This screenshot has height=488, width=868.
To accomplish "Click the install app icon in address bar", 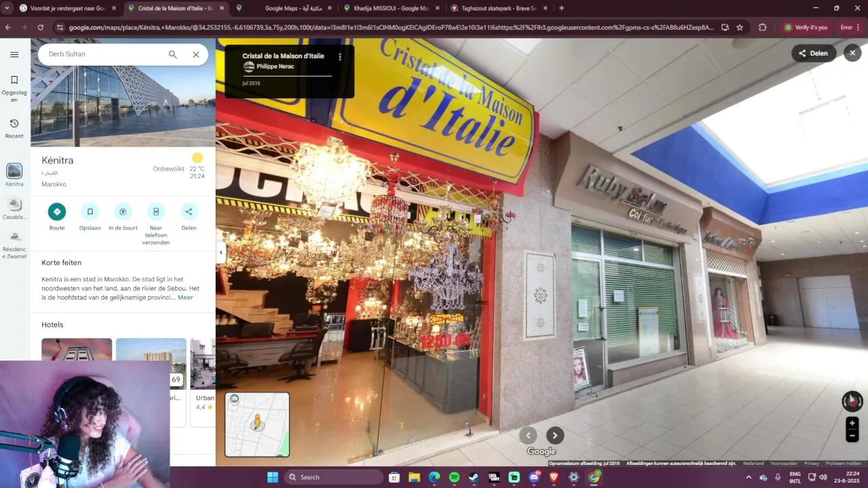I will tap(725, 27).
